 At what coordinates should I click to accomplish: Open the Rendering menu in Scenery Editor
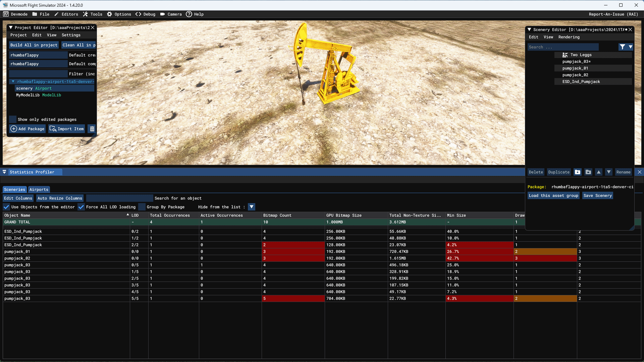[569, 37]
